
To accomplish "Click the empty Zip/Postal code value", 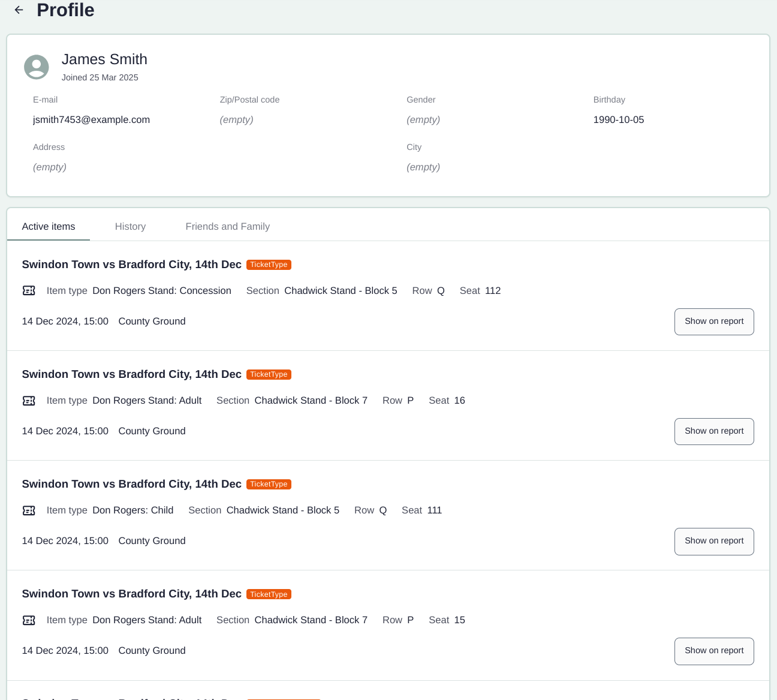I will click(236, 120).
